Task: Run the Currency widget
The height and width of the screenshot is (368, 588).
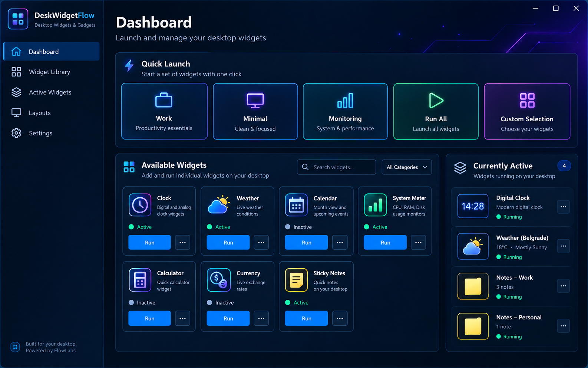Action: tap(228, 318)
